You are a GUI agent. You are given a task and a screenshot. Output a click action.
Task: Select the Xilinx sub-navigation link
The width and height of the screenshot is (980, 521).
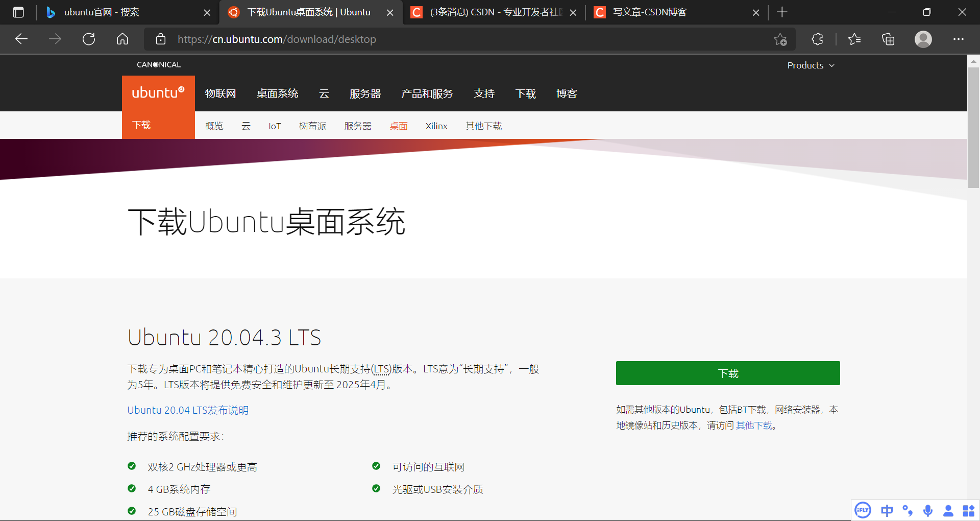tap(436, 126)
